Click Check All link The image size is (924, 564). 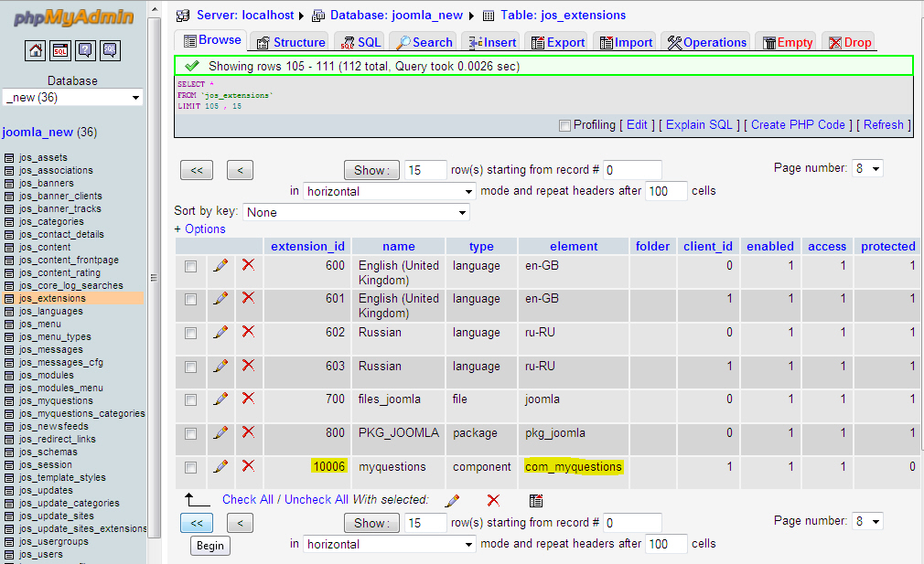248,500
